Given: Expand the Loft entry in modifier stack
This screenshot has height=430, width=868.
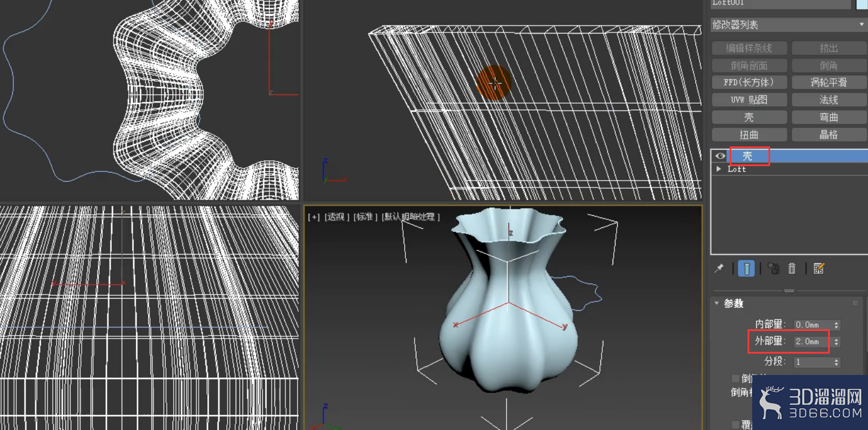Looking at the screenshot, I should [719, 169].
